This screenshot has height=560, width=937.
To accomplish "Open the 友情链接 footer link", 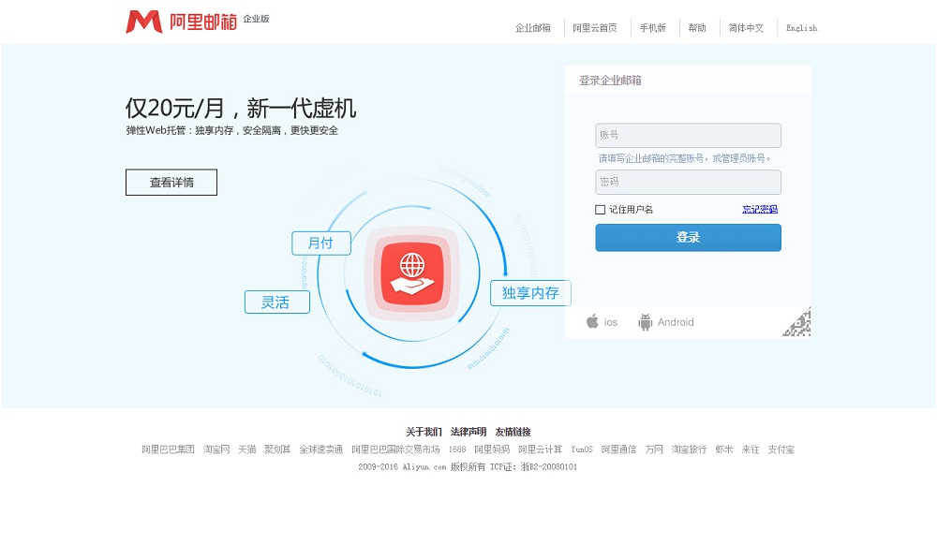I will 513,432.
